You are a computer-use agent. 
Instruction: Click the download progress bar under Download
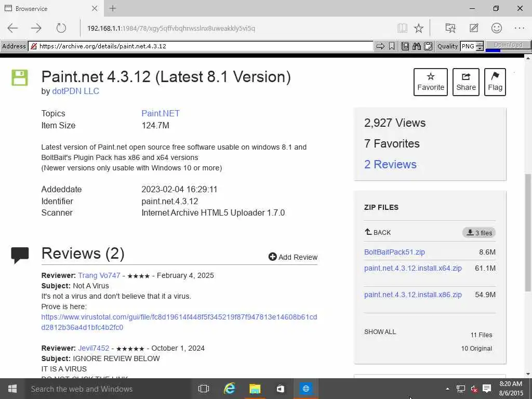pyautogui.click(x=508, y=50)
